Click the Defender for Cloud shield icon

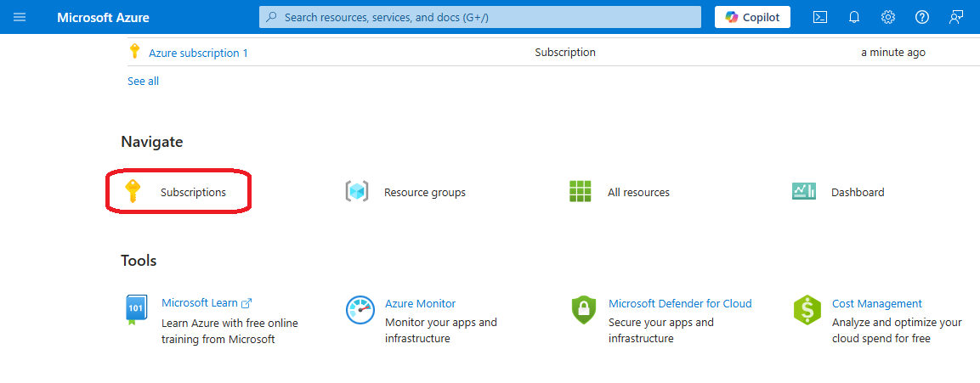(584, 311)
